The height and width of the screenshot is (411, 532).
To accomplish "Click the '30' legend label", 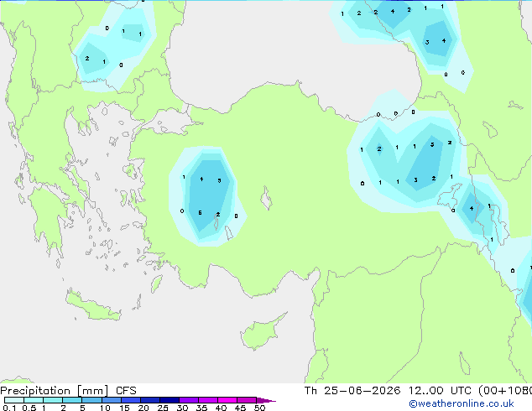I will 182,408.
